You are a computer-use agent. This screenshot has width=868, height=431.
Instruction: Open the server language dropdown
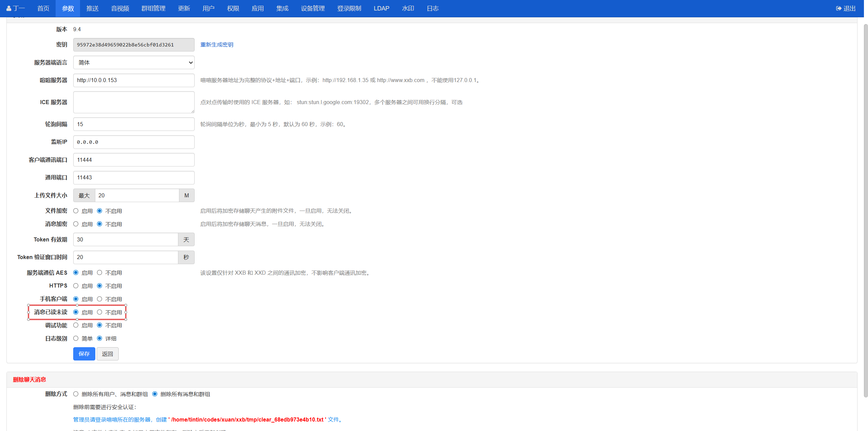pyautogui.click(x=134, y=62)
